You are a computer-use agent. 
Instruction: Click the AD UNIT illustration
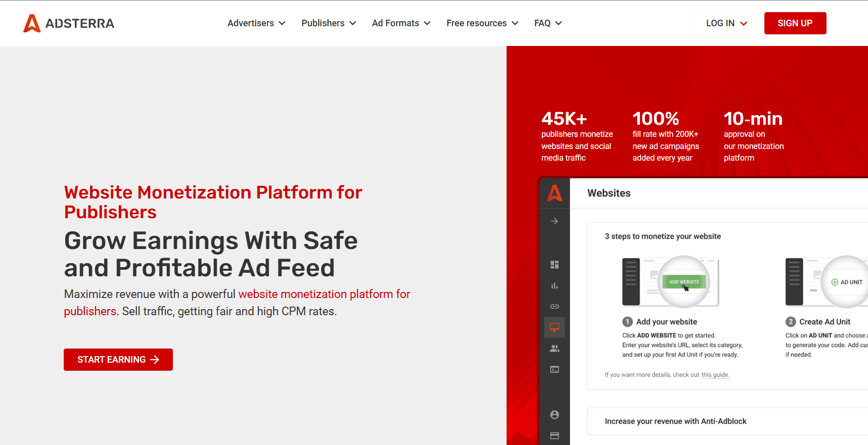point(827,282)
